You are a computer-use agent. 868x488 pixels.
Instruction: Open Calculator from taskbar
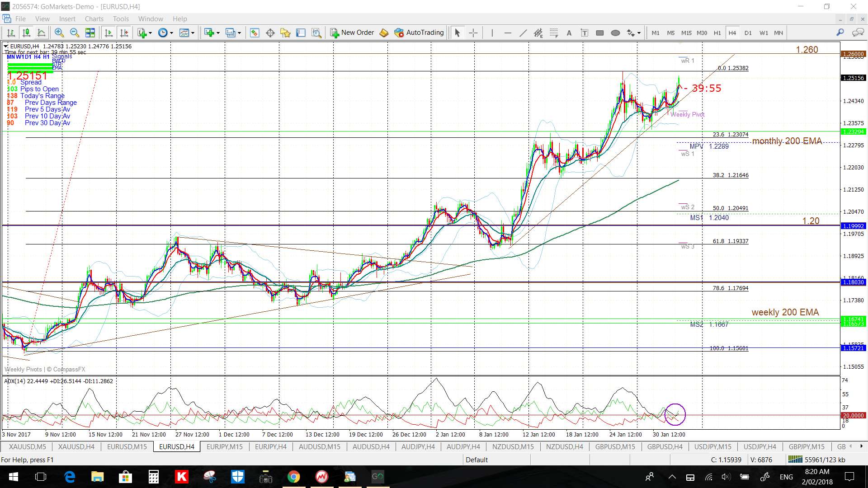pos(154,477)
